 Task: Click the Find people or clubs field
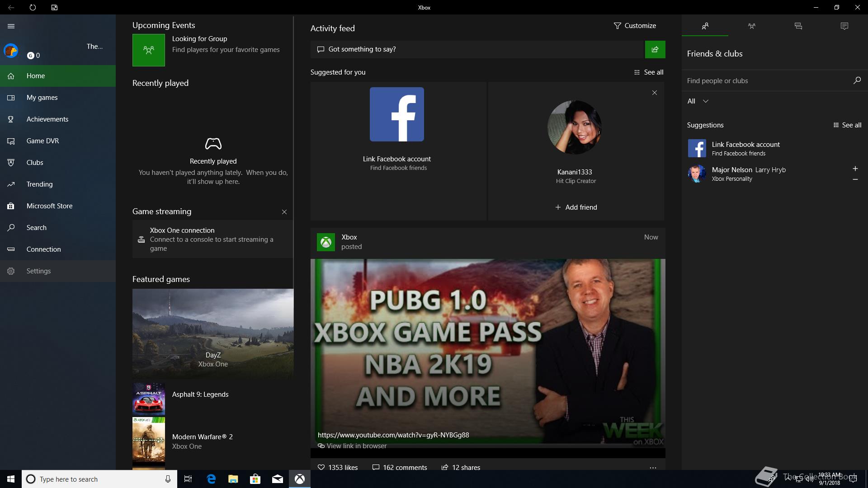pos(766,81)
